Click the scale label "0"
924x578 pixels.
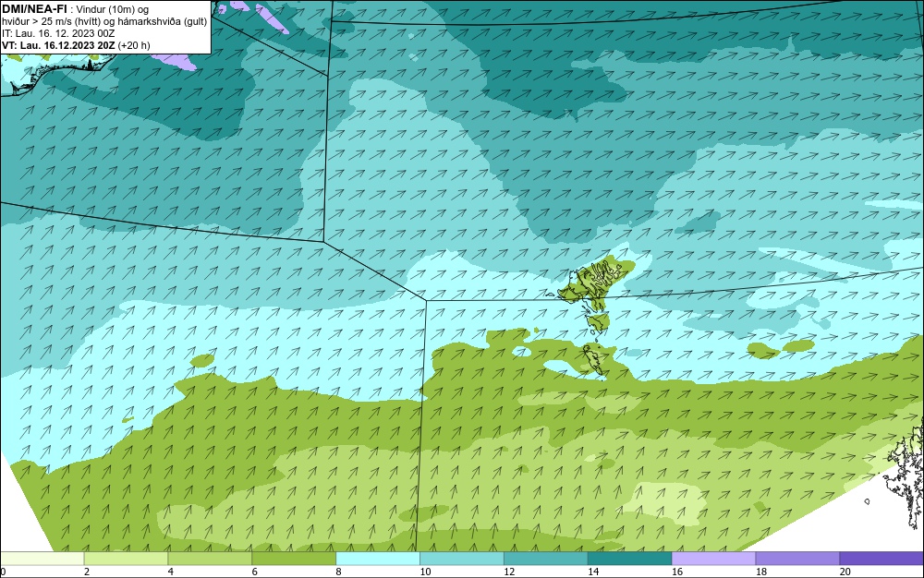point(3,572)
